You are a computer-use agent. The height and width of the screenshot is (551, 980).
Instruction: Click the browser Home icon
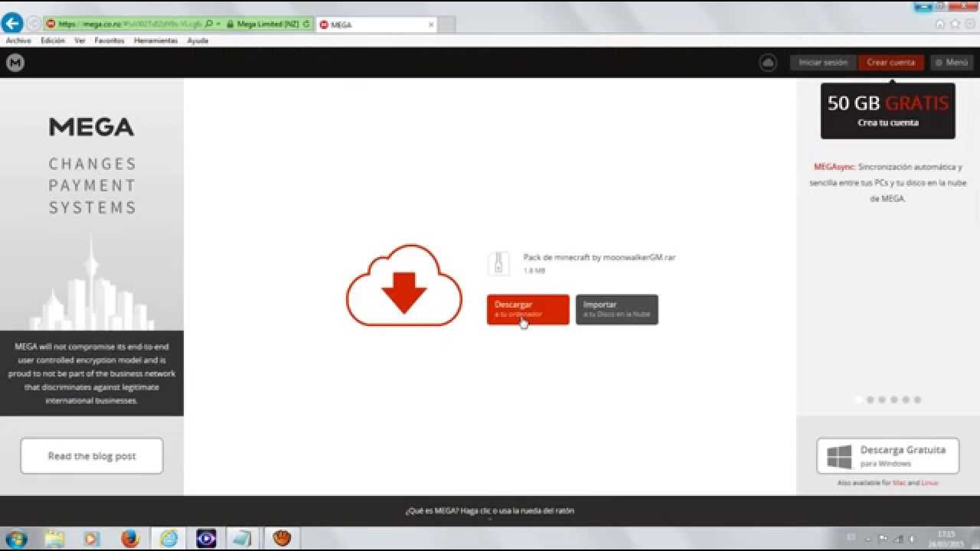(940, 24)
